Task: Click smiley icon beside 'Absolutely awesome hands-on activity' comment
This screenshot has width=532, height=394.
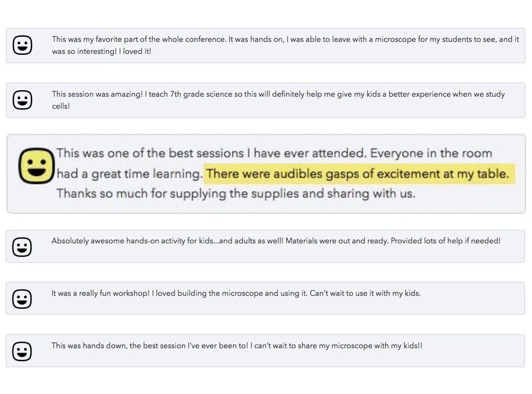Action: (22, 247)
